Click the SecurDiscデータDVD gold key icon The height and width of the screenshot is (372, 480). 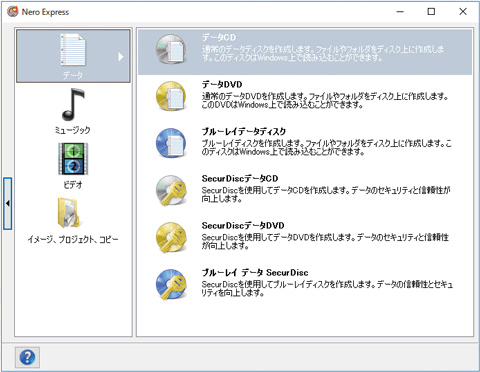[171, 237]
